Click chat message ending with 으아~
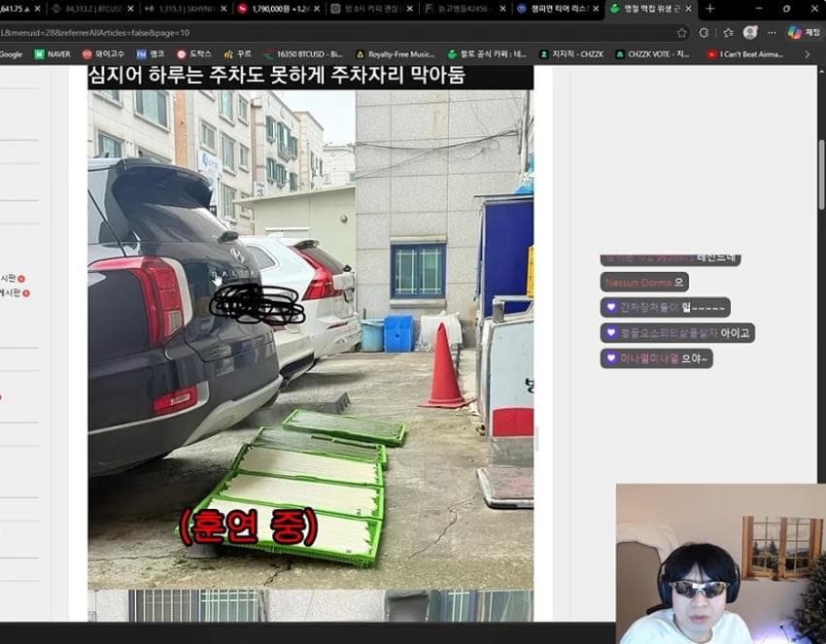This screenshot has width=826, height=644. click(x=656, y=358)
